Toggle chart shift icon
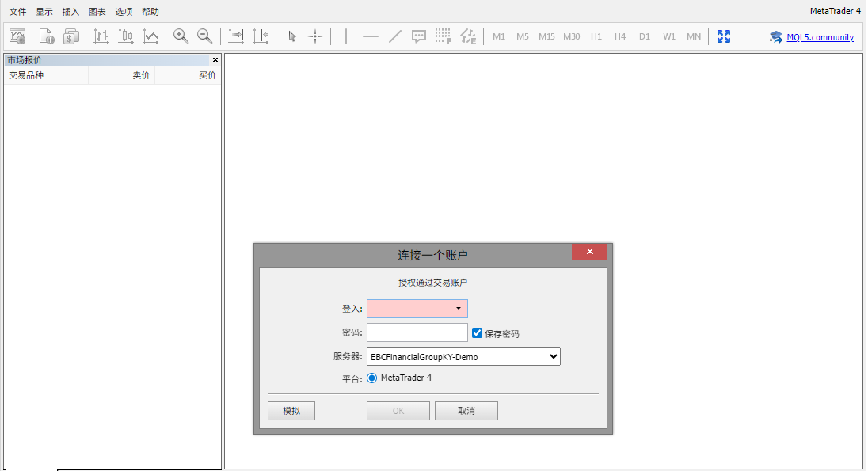This screenshot has height=471, width=868. (x=261, y=36)
